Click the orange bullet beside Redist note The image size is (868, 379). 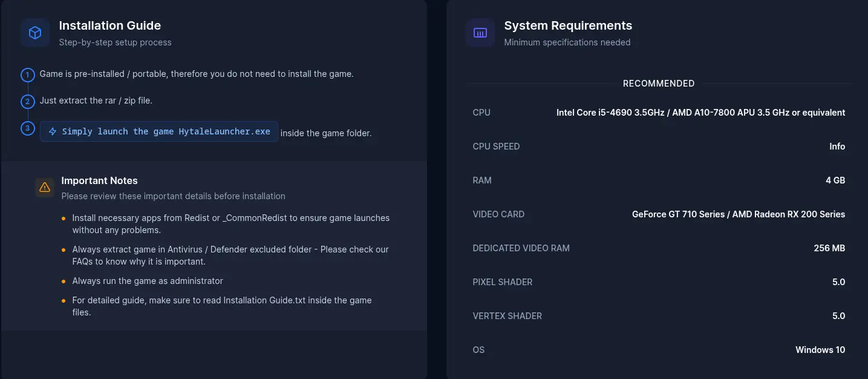coord(64,218)
